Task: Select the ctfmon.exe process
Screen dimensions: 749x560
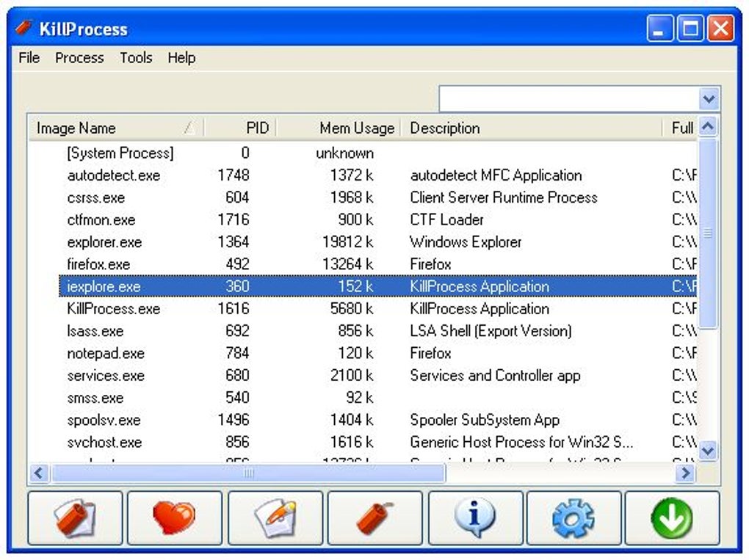Action: click(363, 219)
